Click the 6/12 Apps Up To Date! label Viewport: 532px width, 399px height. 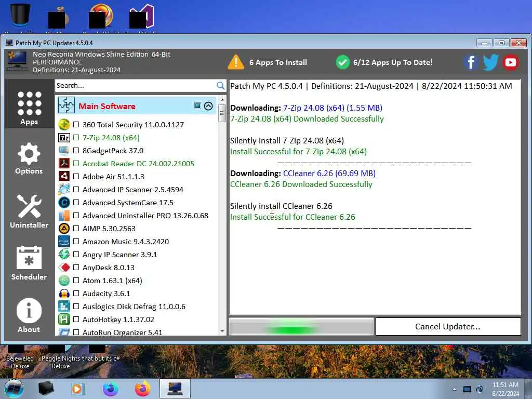pyautogui.click(x=393, y=62)
